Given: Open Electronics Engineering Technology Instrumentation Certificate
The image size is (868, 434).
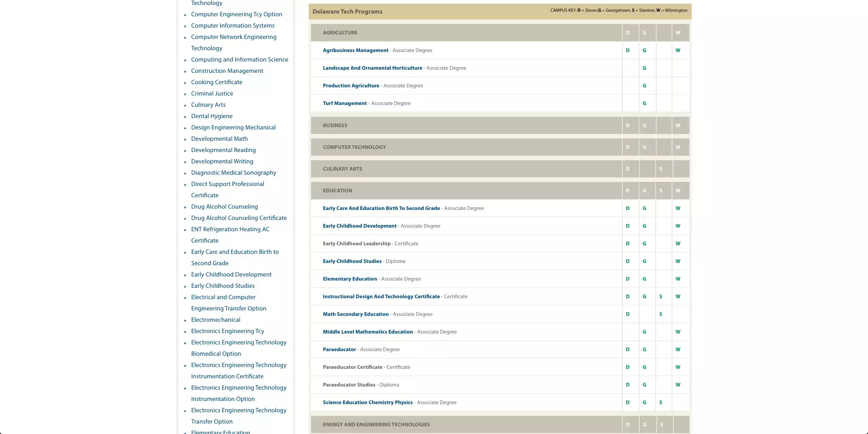Looking at the screenshot, I should click(x=239, y=371).
